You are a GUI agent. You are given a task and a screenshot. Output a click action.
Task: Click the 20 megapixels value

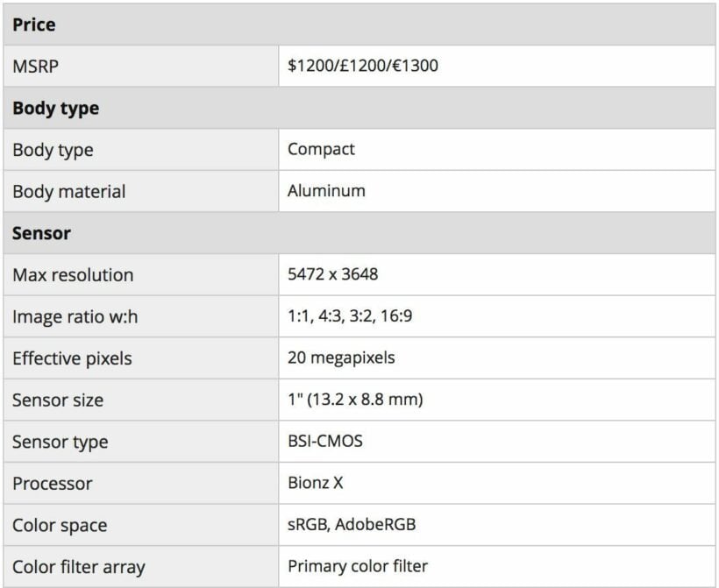tap(341, 358)
